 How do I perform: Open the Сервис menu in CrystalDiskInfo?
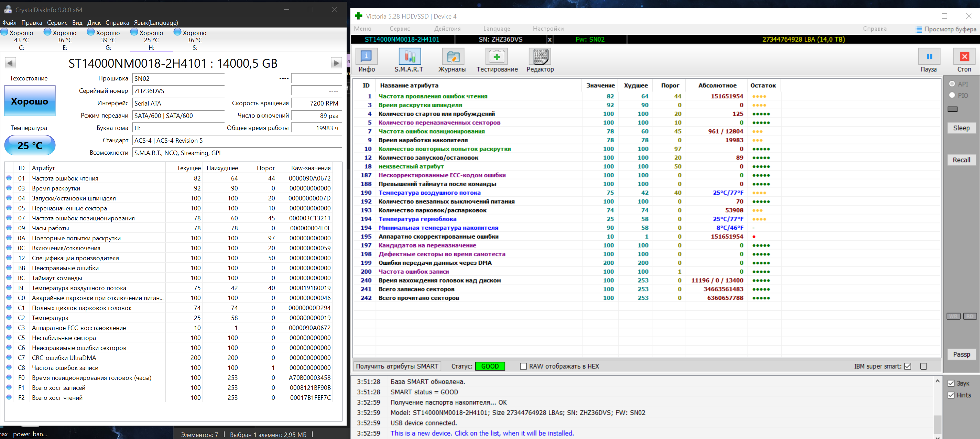click(57, 22)
